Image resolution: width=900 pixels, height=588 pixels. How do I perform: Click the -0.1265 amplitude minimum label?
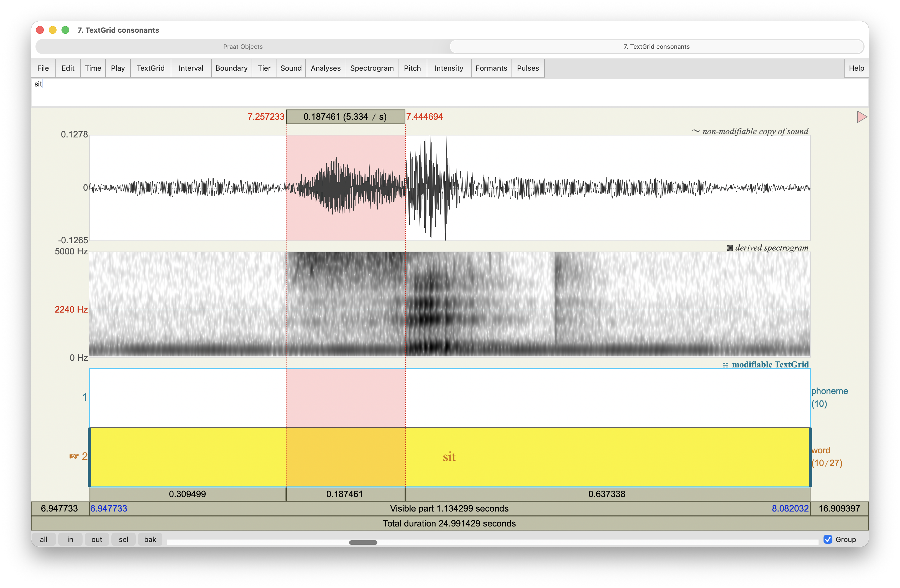coord(73,241)
